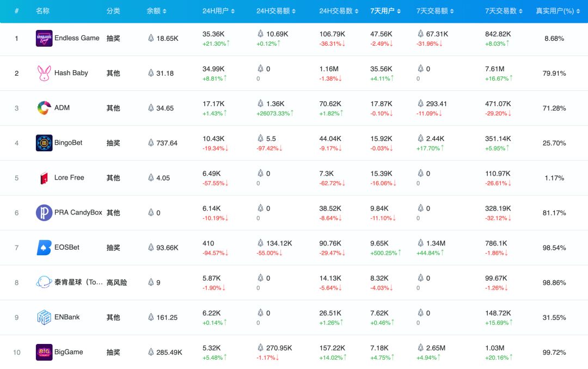Sort table by 真实用户(%) column
Viewport: 588px width, 369px height.
tap(558, 11)
